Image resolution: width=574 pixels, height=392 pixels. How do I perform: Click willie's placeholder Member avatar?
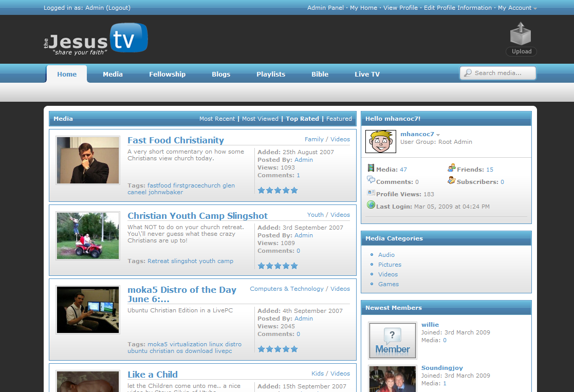tap(393, 341)
